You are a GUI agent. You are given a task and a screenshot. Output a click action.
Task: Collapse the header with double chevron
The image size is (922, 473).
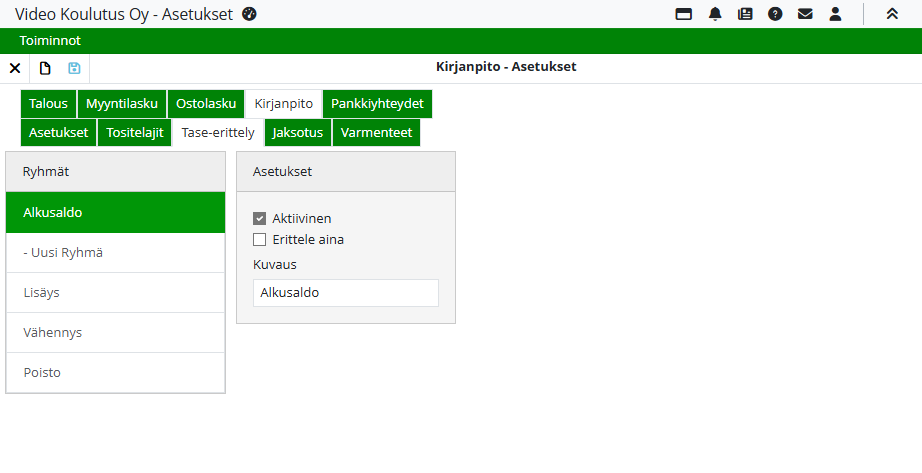point(892,14)
